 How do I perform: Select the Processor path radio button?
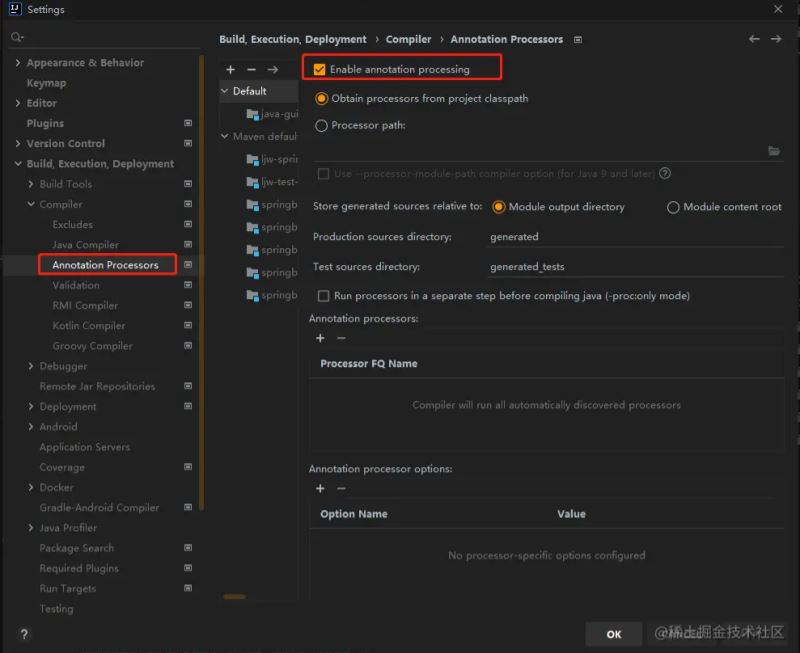click(x=321, y=126)
